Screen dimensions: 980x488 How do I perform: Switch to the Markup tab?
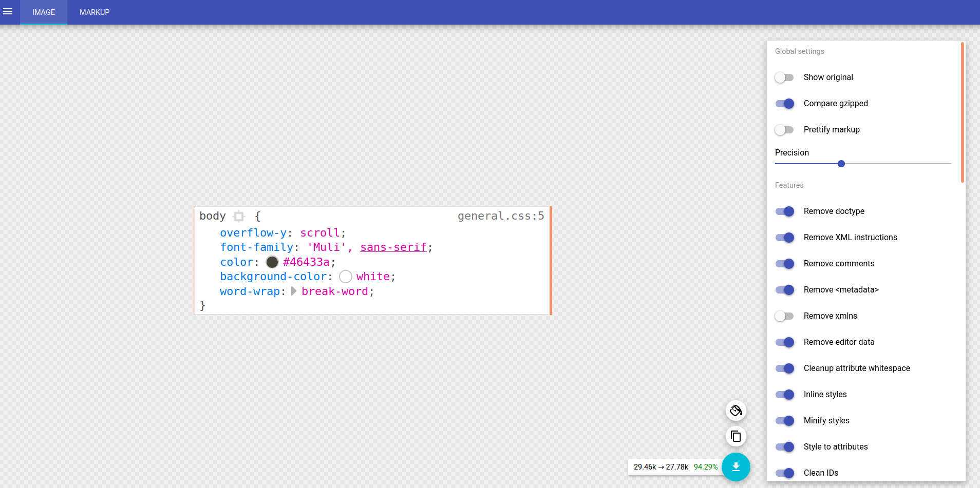pyautogui.click(x=95, y=12)
